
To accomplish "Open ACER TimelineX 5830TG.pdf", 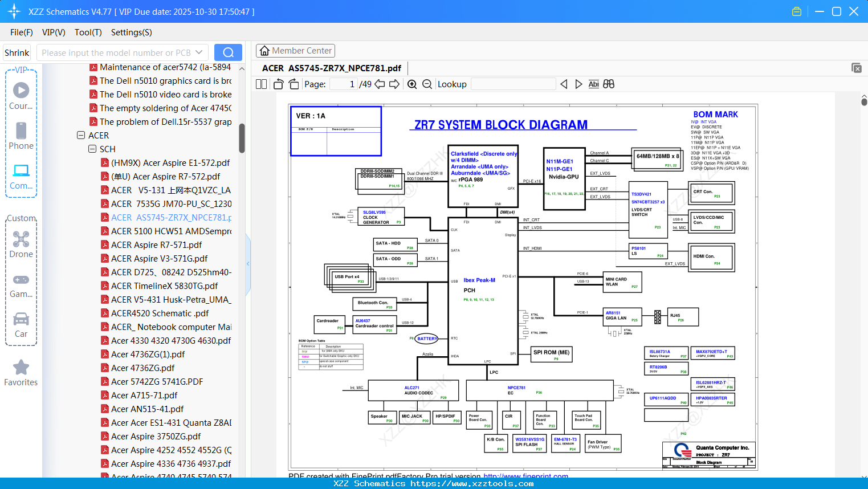I will [x=164, y=286].
